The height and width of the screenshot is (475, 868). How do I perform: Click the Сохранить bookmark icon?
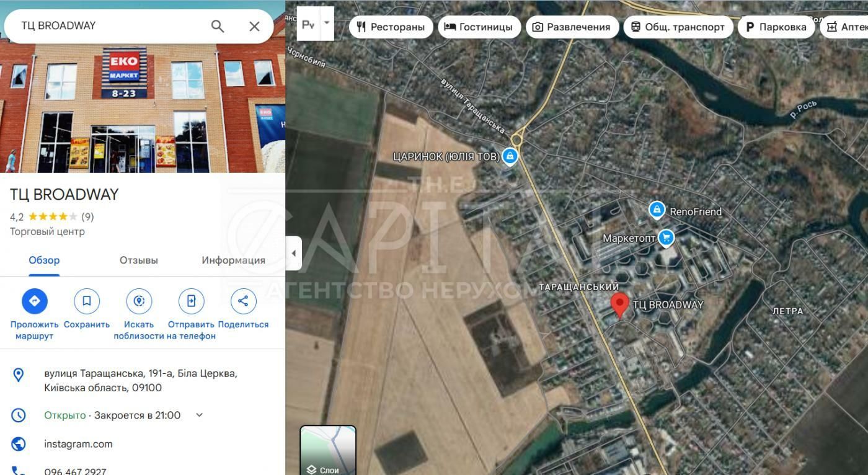pyautogui.click(x=87, y=301)
